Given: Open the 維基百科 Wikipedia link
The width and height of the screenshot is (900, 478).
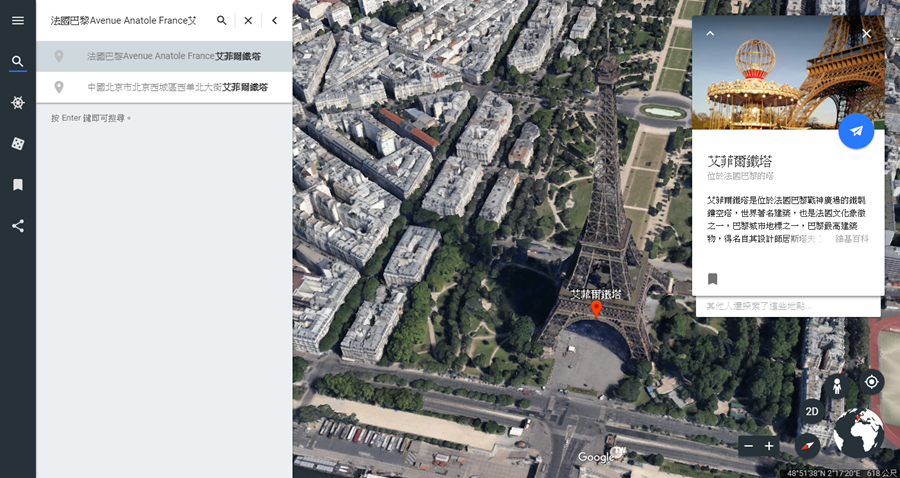Looking at the screenshot, I should point(852,239).
